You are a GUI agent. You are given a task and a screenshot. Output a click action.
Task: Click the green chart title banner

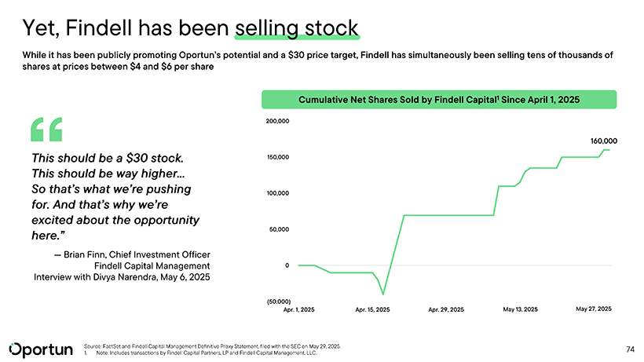click(x=438, y=100)
